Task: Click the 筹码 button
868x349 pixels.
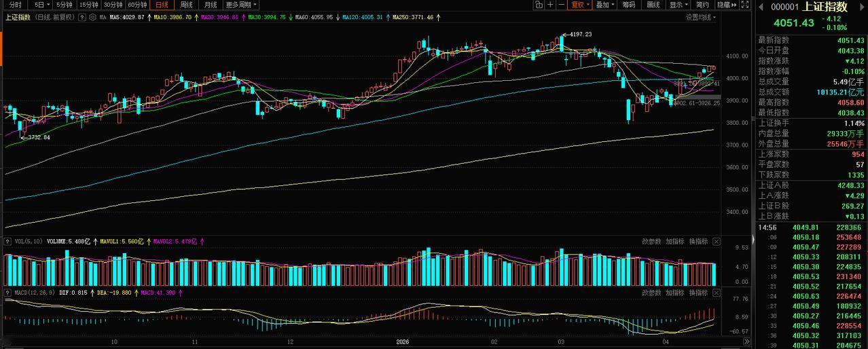Action: [x=629, y=5]
